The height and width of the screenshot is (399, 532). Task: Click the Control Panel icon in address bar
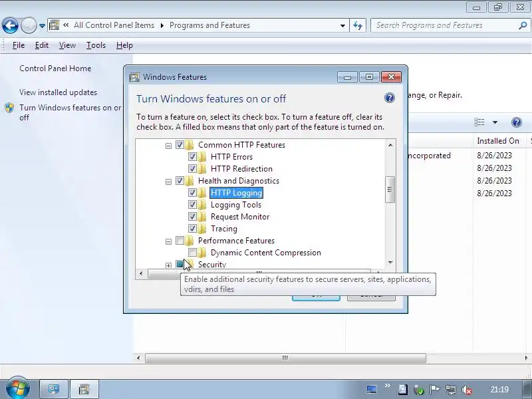[55, 25]
